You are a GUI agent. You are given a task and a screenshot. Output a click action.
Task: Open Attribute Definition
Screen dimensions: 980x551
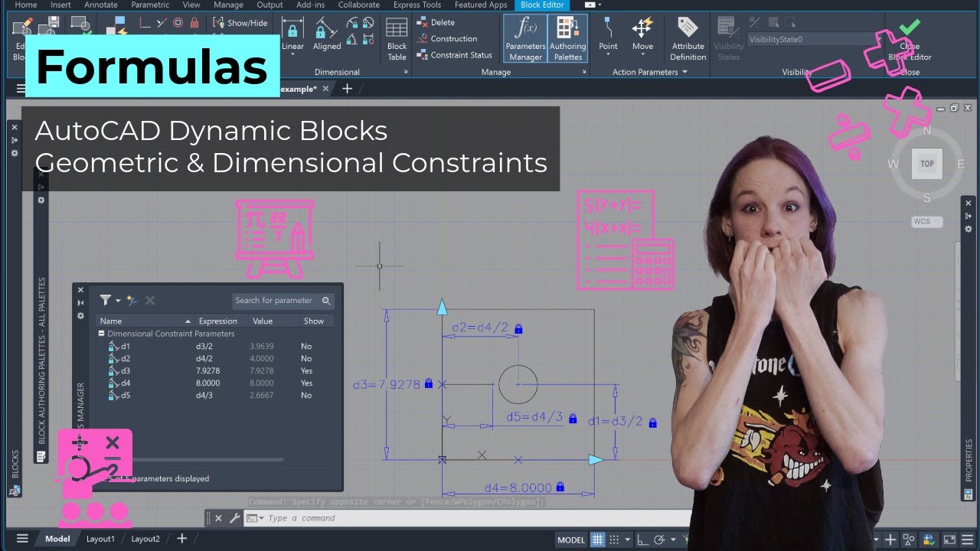[x=688, y=38]
